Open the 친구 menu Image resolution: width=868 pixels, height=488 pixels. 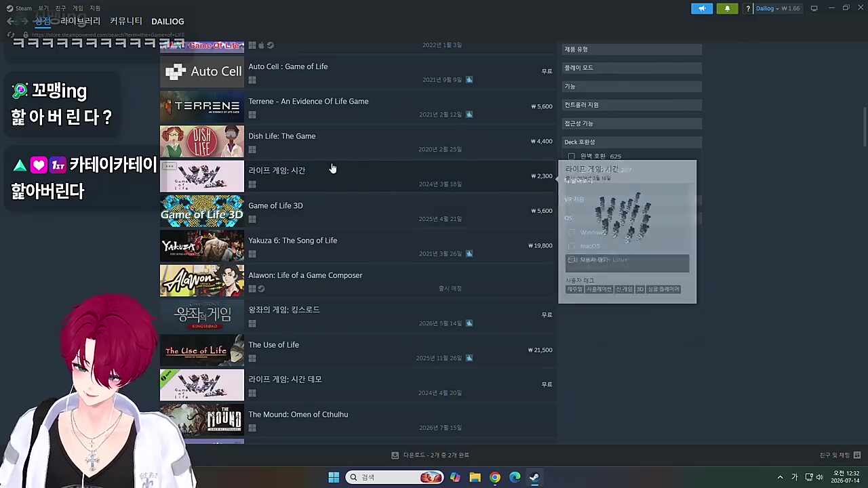click(60, 8)
